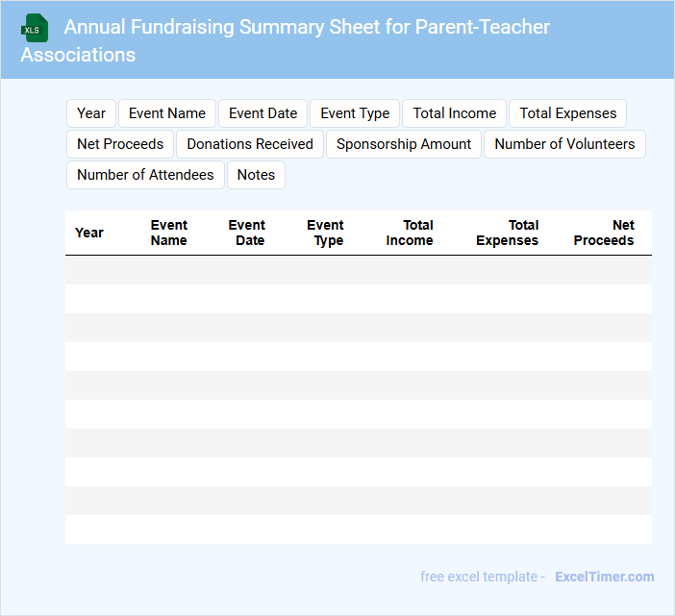The width and height of the screenshot is (675, 616).
Task: Click the Sponsorship Amount tag
Action: (404, 144)
